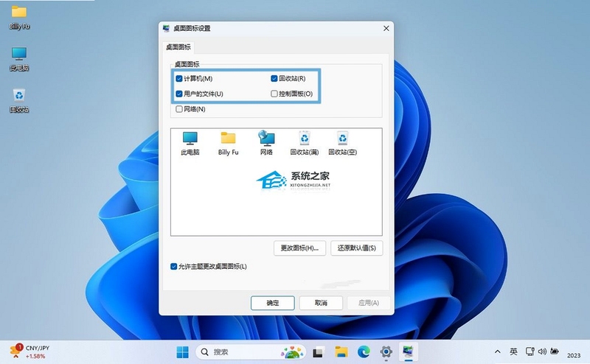The height and width of the screenshot is (364, 590).
Task: Toggle 允许主题更改桌面图标(L) checkbox
Action: point(173,266)
